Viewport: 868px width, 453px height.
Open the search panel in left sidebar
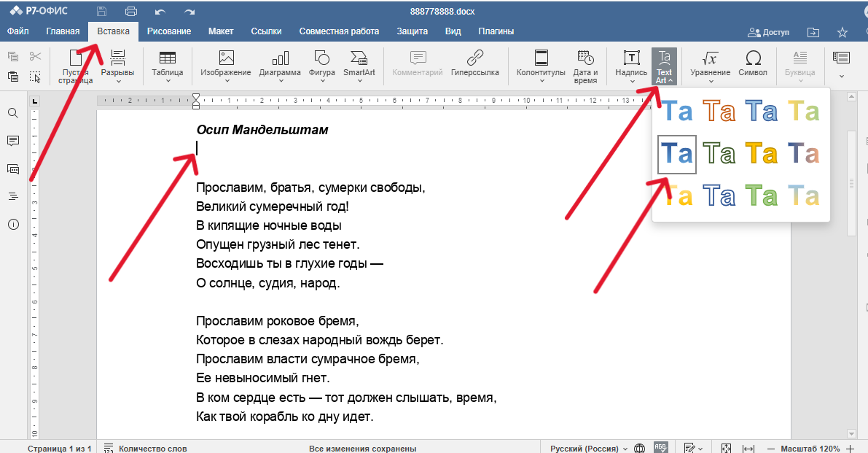pos(13,113)
